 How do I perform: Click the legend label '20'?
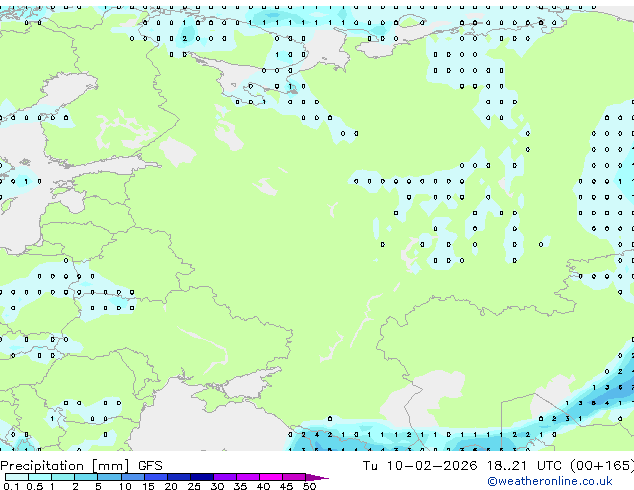pos(171,486)
